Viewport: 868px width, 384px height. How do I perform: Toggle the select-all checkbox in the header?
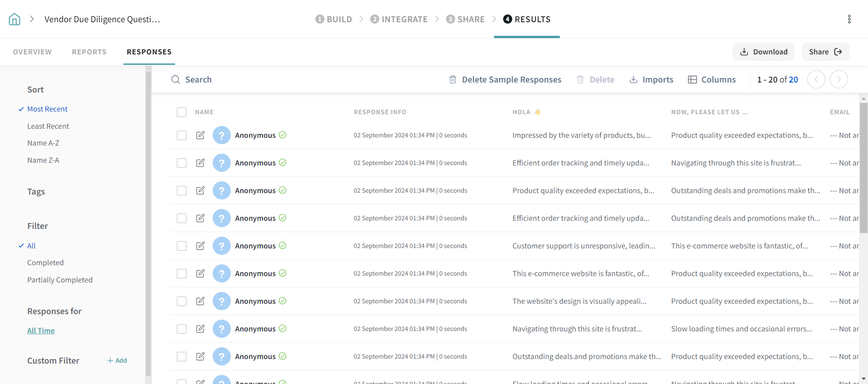(181, 112)
